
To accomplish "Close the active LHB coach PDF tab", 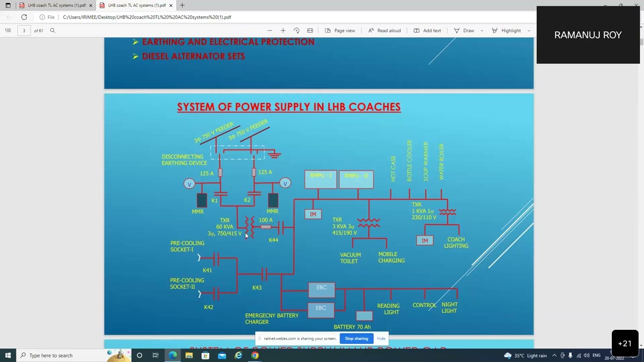I will click(171, 6).
